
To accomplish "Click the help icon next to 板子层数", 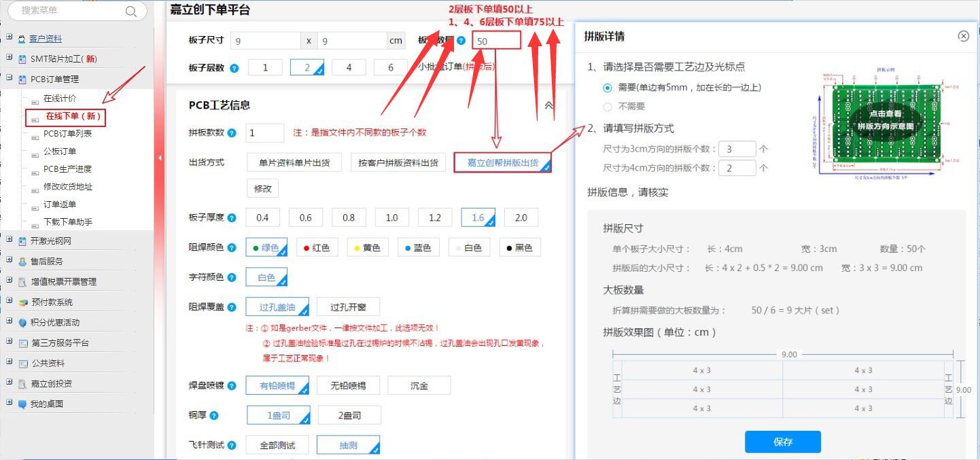I will (234, 68).
